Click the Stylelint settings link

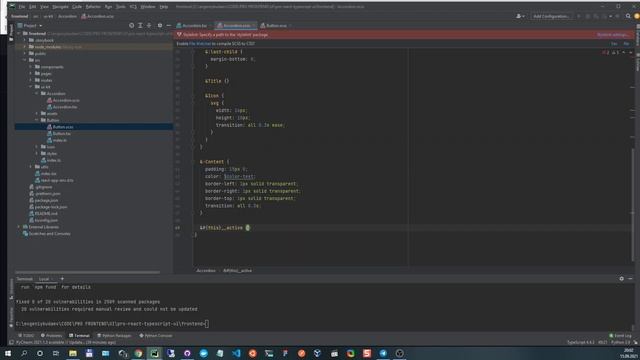[x=612, y=35]
